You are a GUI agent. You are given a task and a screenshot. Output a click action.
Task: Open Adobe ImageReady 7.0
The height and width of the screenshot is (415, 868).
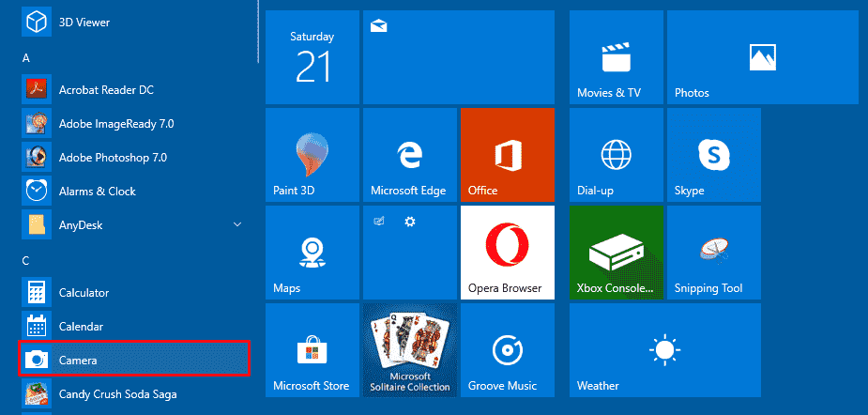coord(134,124)
